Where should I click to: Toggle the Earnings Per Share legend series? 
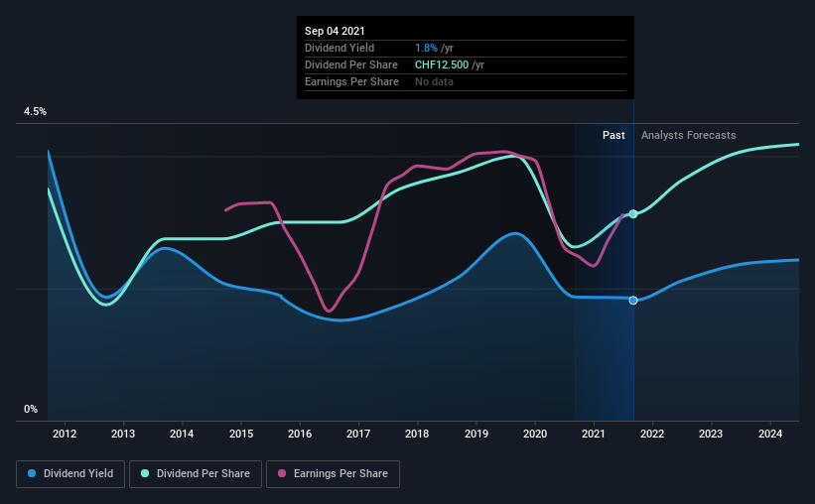[333, 474]
